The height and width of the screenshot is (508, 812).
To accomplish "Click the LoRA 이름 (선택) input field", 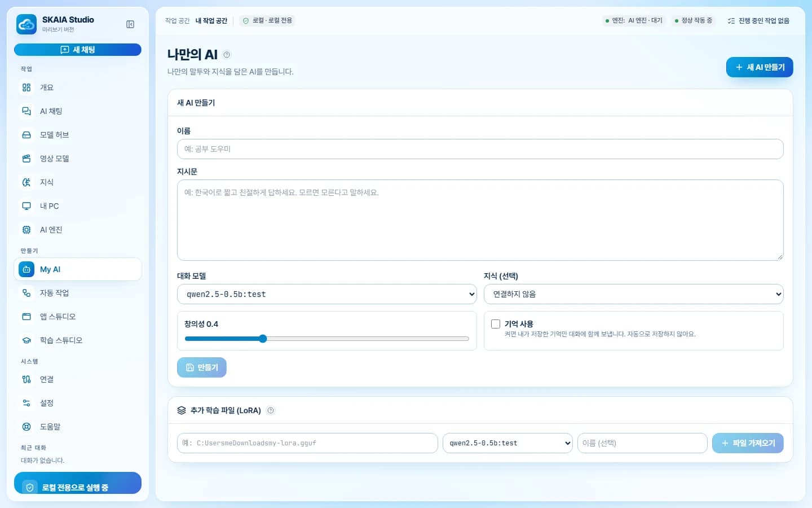I will (x=642, y=443).
